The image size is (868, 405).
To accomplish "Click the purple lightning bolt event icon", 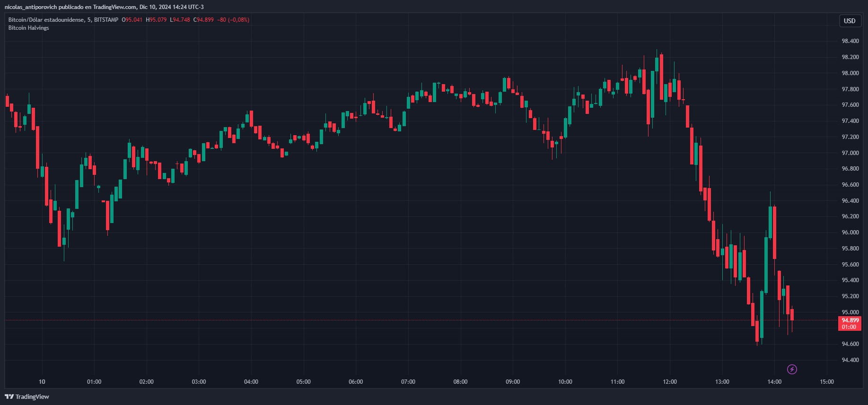I will click(x=792, y=369).
